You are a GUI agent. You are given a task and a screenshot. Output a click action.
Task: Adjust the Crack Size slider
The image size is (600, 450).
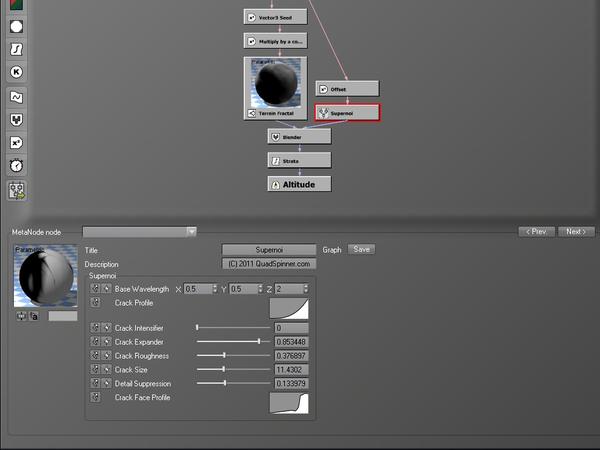[x=233, y=369]
